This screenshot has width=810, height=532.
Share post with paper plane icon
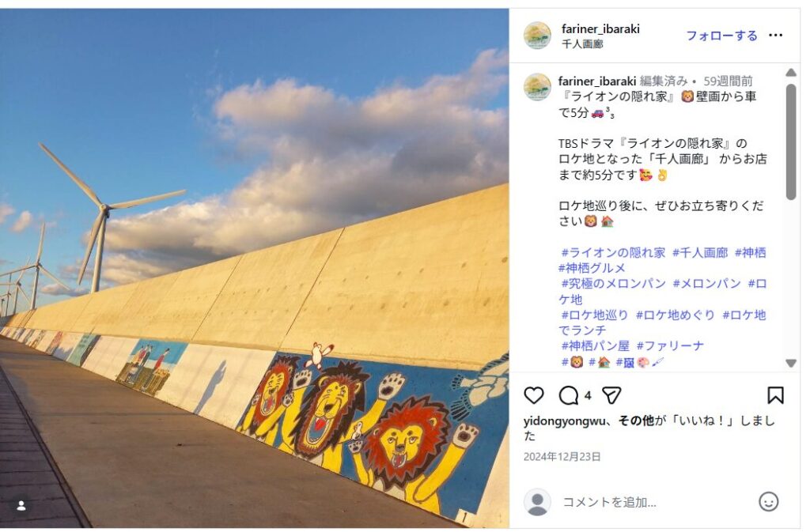tap(611, 396)
